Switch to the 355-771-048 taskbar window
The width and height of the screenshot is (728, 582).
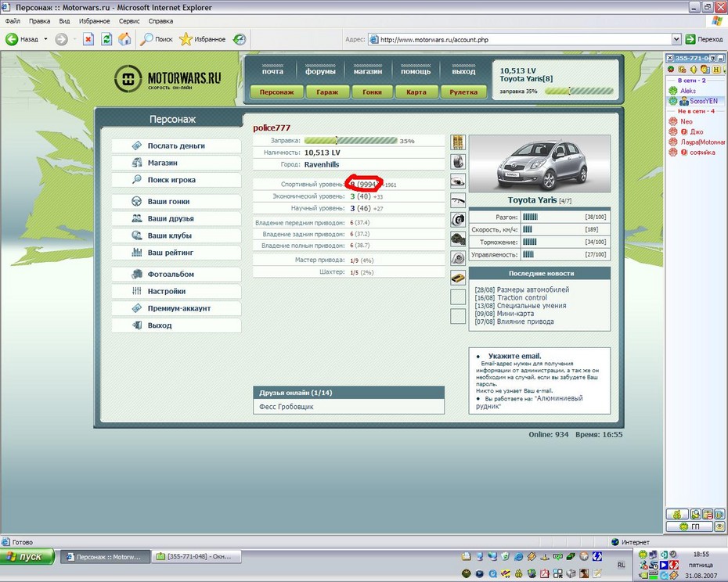click(196, 557)
